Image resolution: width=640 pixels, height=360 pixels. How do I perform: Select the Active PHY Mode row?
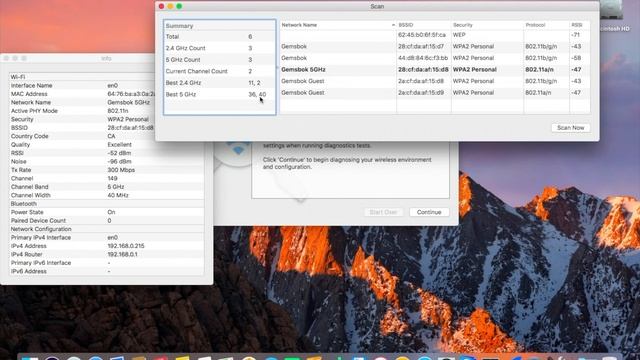pyautogui.click(x=82, y=111)
